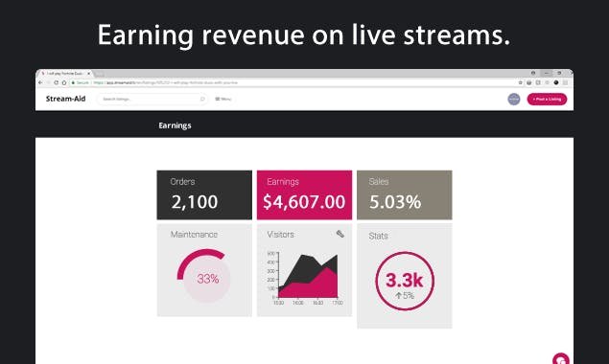Bookmark page with the star icon

tap(521, 82)
